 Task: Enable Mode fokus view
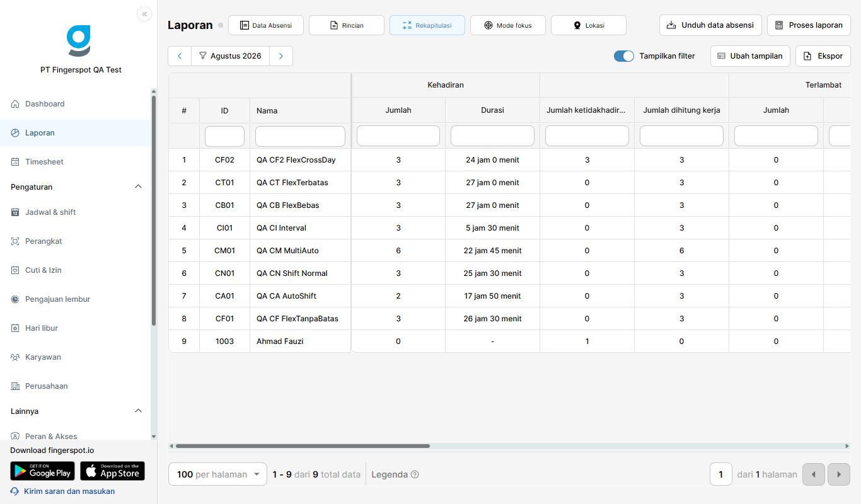coord(508,25)
